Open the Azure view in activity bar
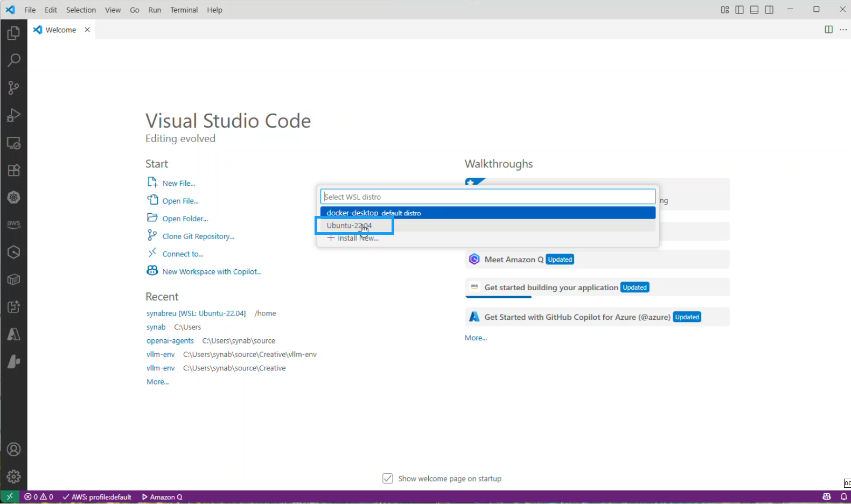 (x=13, y=334)
